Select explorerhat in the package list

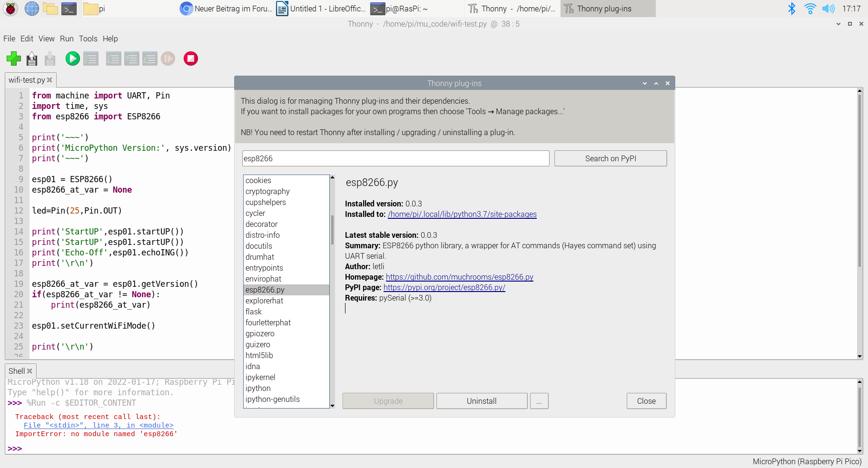click(286, 301)
